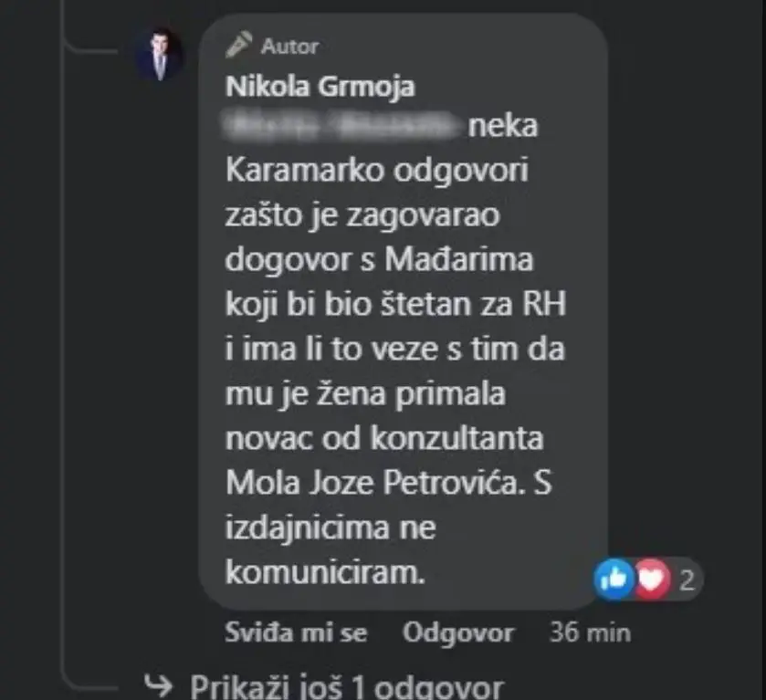
Task: Open the Nikola Grmoja profile name link
Action: [320, 87]
